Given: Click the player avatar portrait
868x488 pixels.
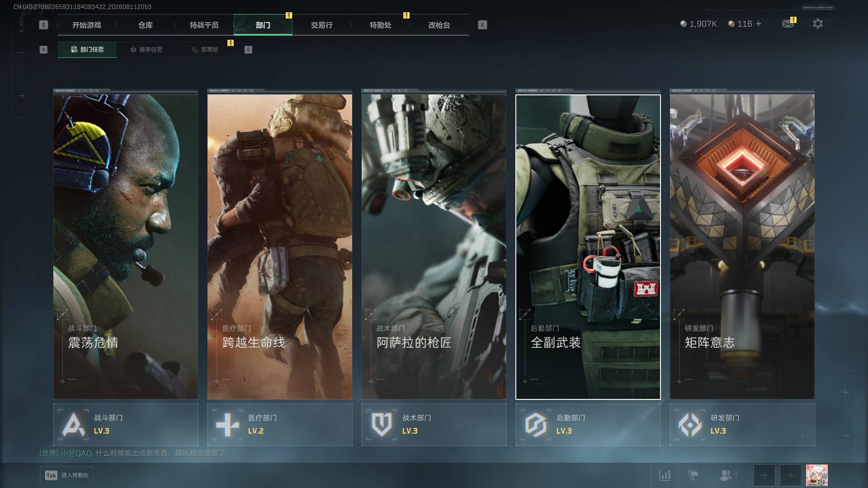Looking at the screenshot, I should tap(816, 475).
